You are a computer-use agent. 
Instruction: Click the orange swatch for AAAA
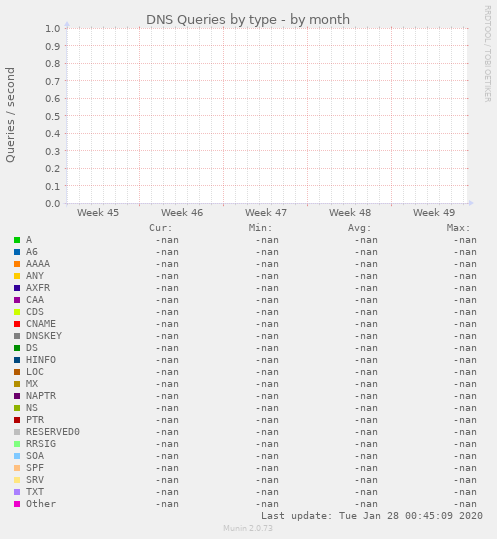point(17,264)
